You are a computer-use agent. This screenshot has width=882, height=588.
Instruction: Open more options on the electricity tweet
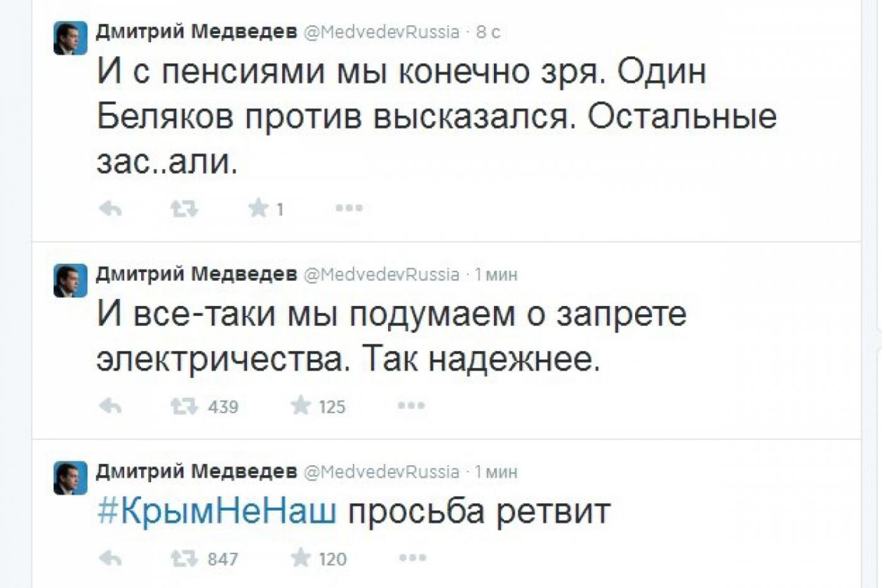pos(411,406)
